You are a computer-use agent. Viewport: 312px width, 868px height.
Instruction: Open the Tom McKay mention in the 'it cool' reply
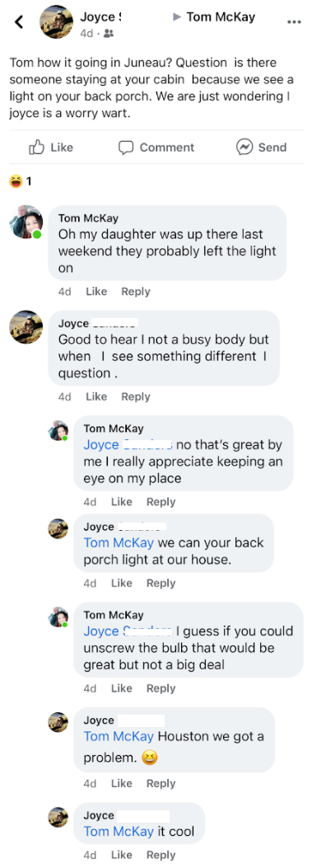[119, 832]
